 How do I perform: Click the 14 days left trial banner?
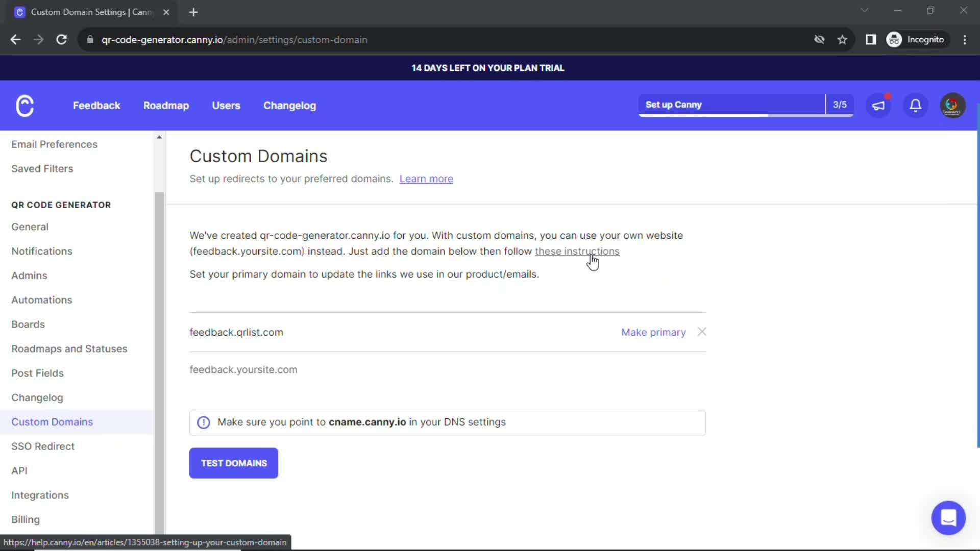488,68
